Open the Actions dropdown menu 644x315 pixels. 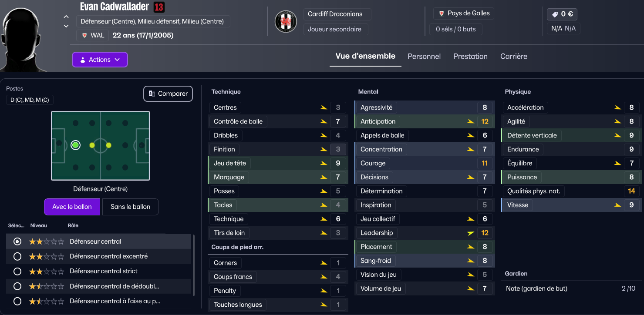click(100, 60)
